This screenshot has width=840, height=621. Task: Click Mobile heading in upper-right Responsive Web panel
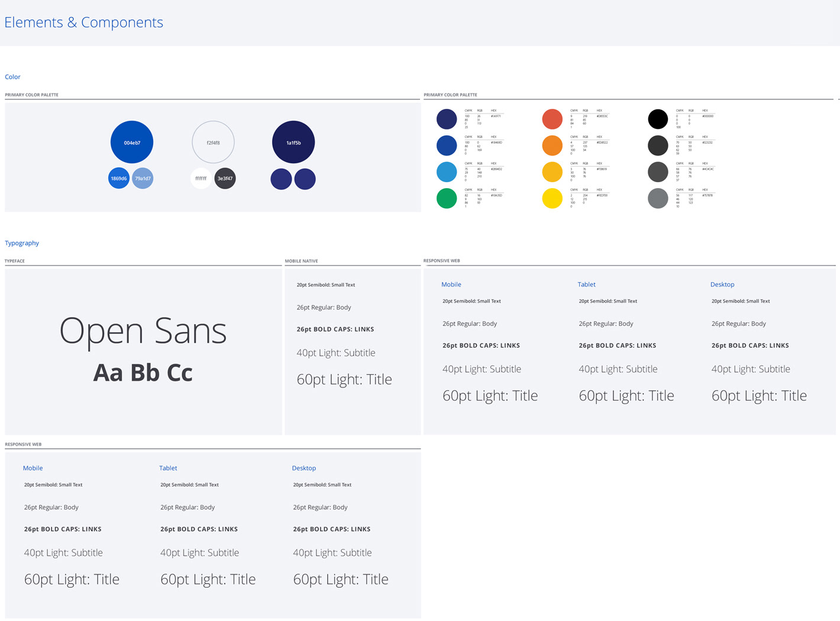coord(451,284)
